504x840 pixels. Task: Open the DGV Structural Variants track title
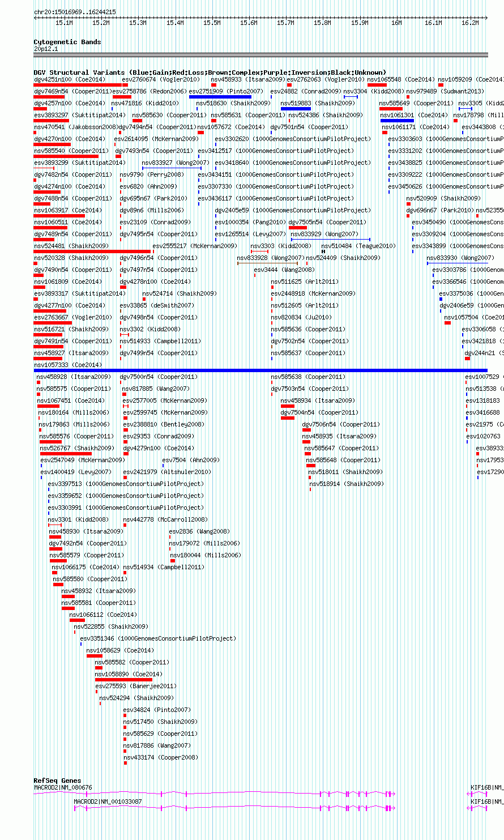click(210, 73)
